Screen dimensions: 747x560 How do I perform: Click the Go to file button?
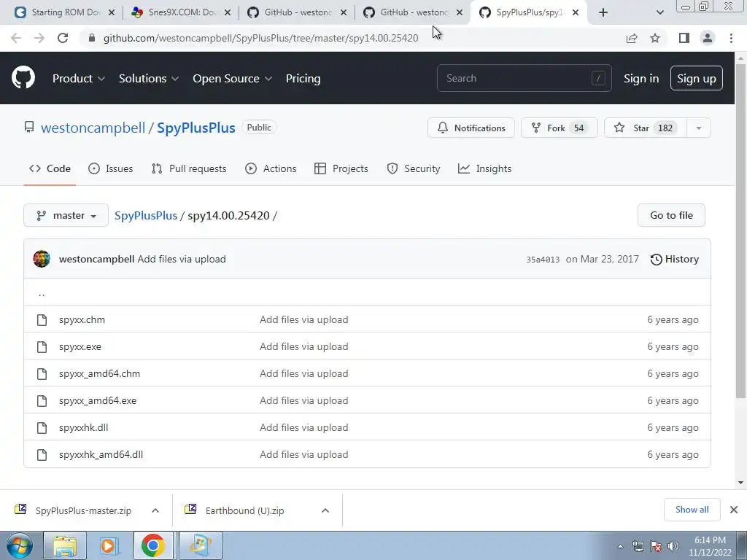(671, 215)
